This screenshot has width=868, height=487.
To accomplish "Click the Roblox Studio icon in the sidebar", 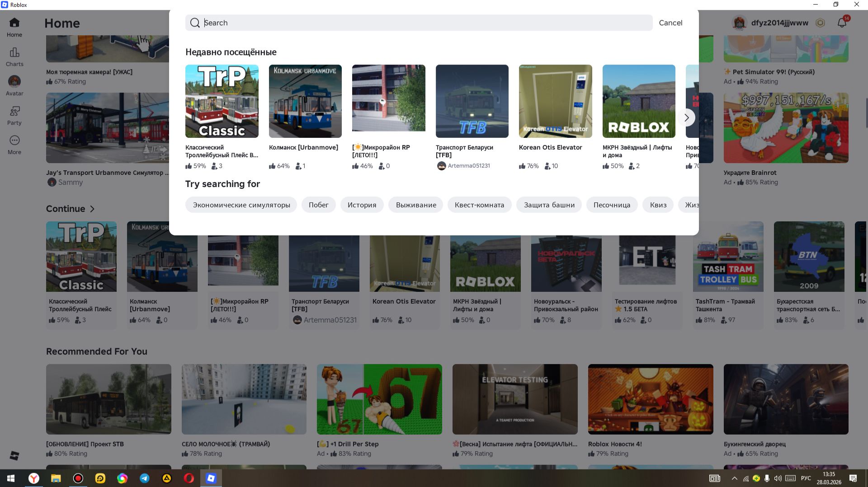I will [x=14, y=455].
